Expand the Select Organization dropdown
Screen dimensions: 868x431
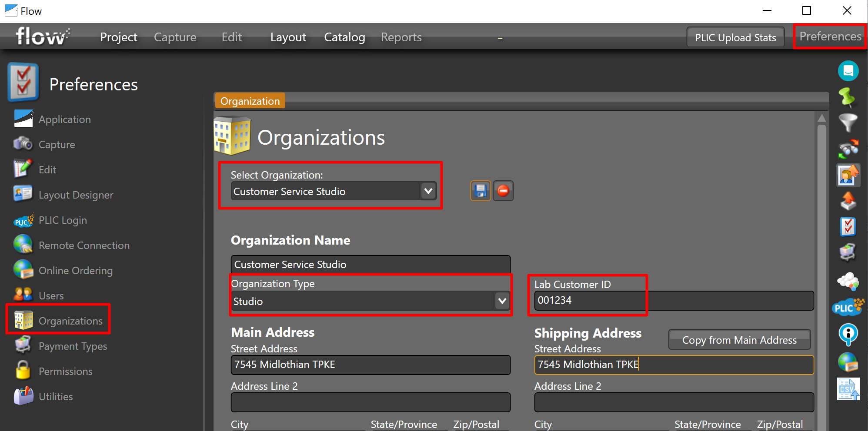point(428,191)
